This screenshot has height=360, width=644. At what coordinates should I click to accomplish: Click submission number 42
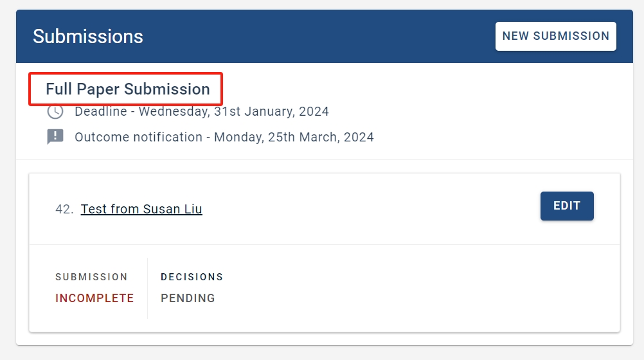coord(64,209)
